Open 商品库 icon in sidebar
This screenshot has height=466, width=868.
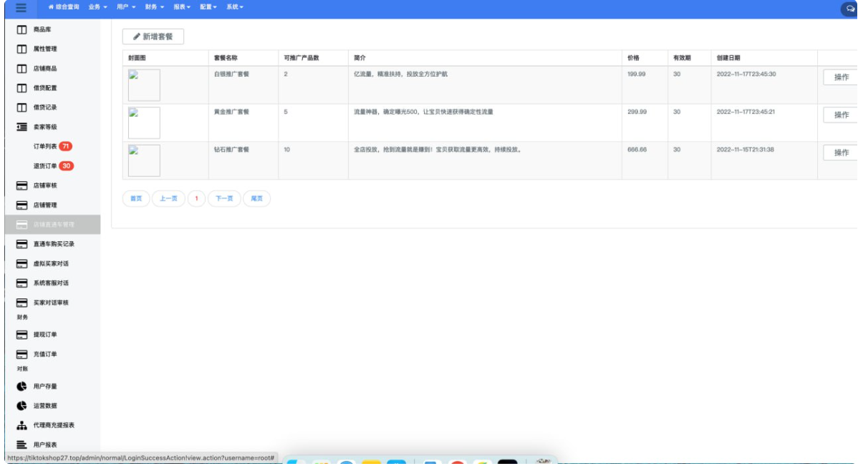point(22,29)
